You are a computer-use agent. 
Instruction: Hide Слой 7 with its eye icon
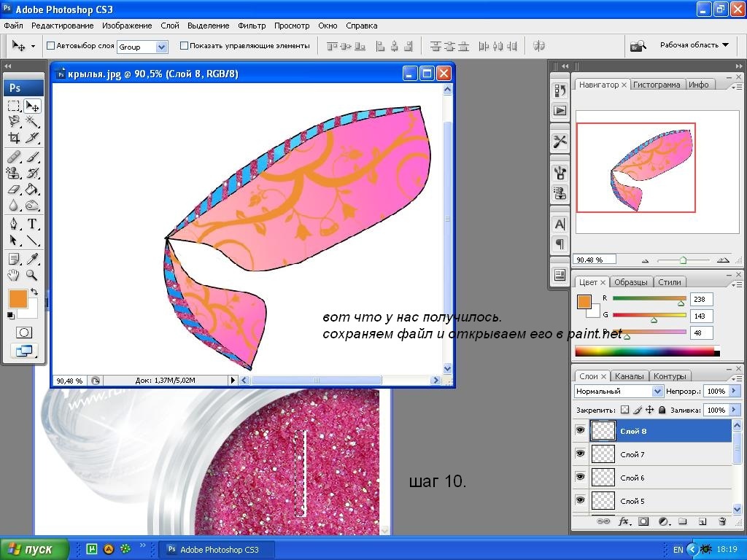[580, 454]
